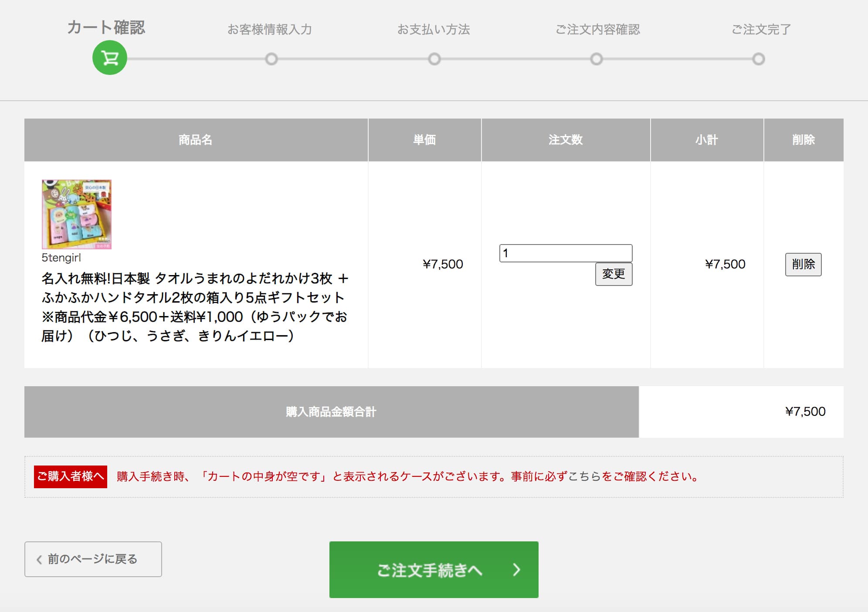Click the お客様情報入力 step circle
The width and height of the screenshot is (868, 612).
pos(271,59)
